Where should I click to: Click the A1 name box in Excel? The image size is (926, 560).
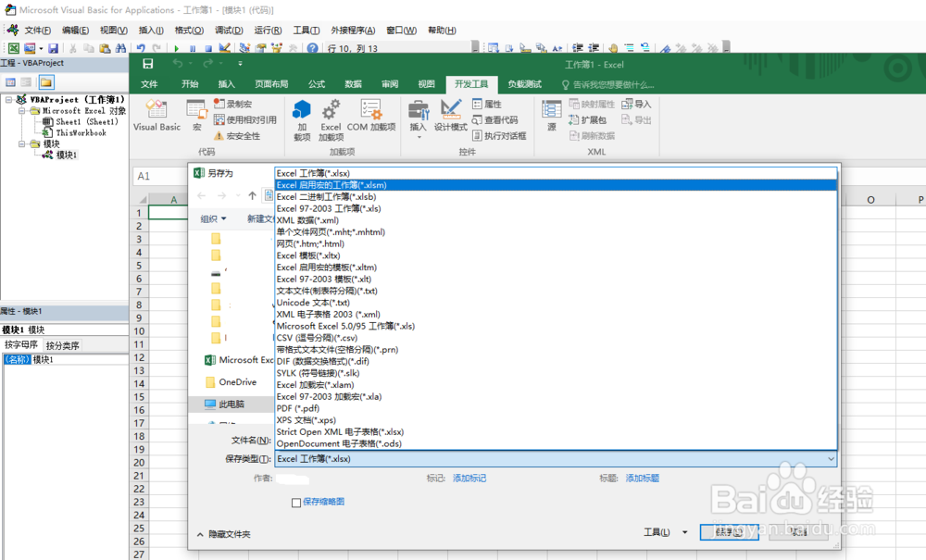(159, 176)
